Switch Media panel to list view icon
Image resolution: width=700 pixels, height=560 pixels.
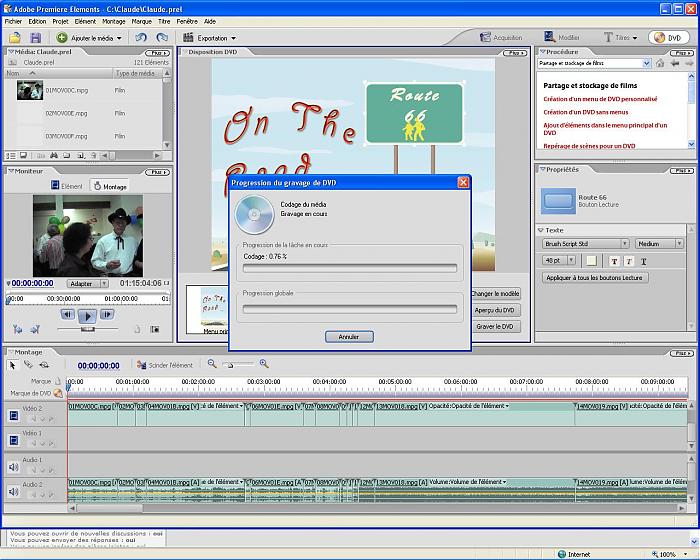(11, 155)
